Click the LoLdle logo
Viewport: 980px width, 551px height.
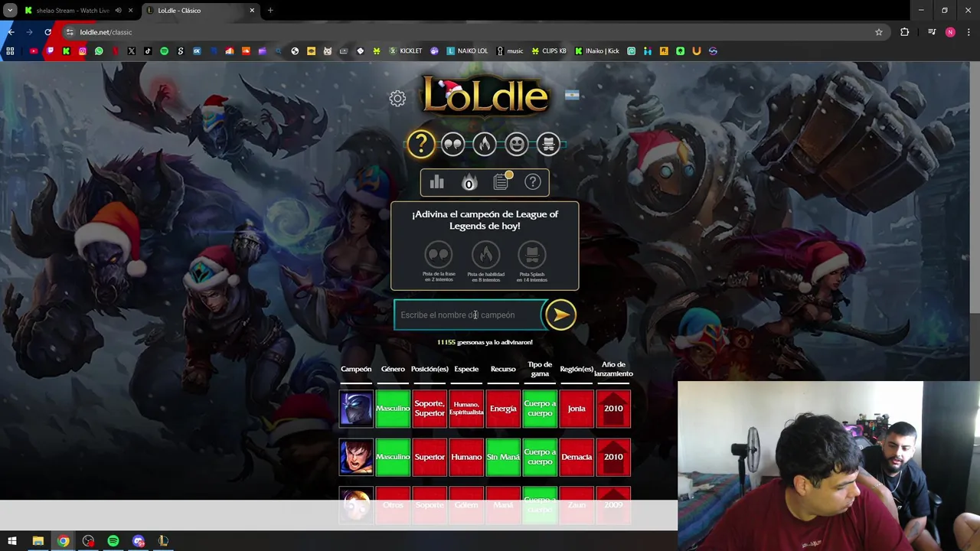(485, 95)
